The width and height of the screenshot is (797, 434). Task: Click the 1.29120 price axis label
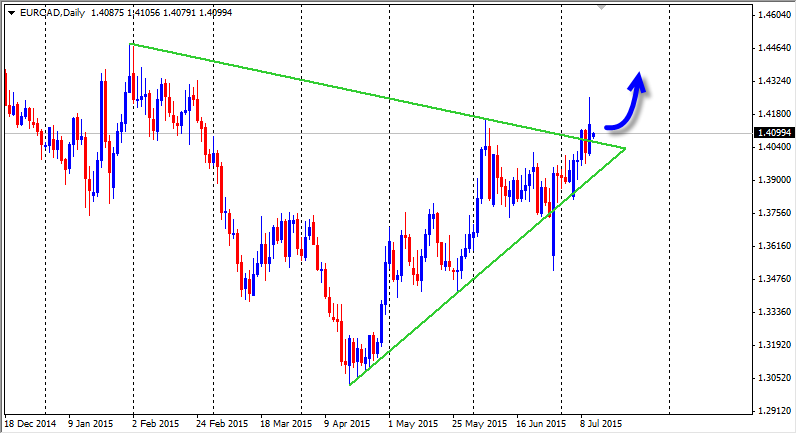774,411
